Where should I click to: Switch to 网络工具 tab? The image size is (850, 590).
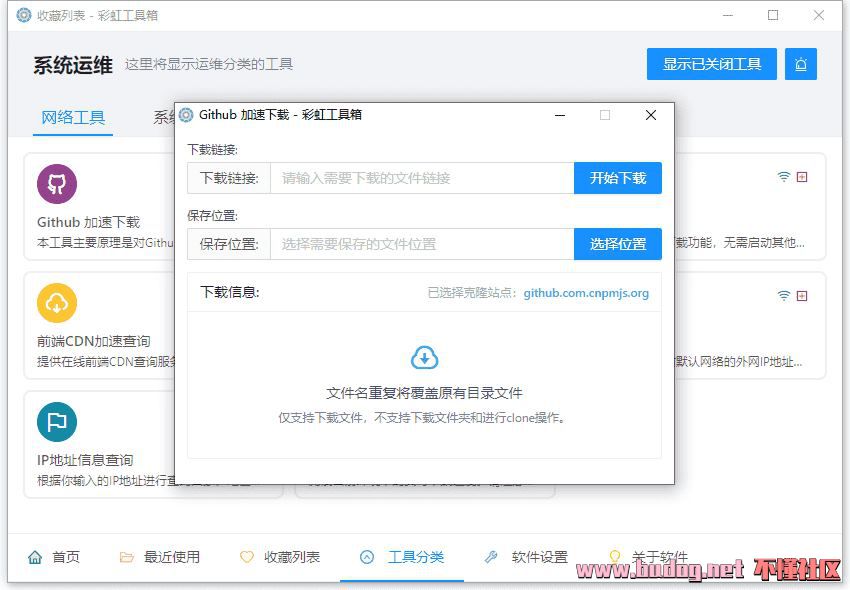pos(73,117)
